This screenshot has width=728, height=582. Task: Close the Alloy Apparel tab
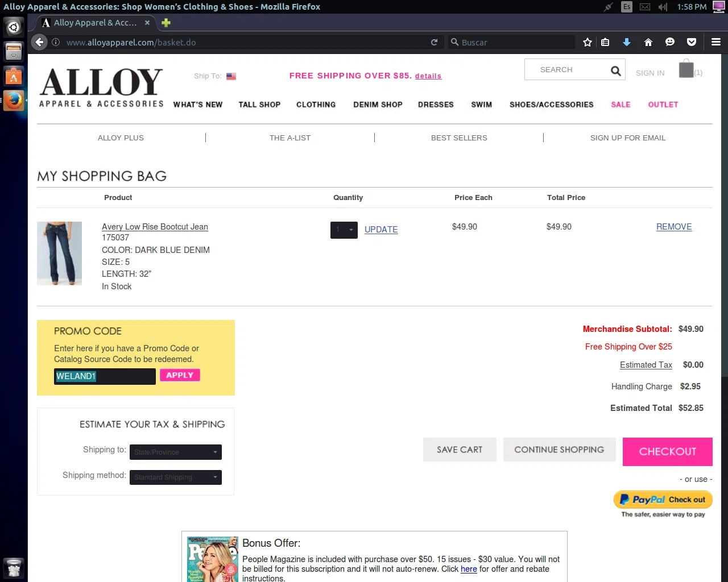147,23
